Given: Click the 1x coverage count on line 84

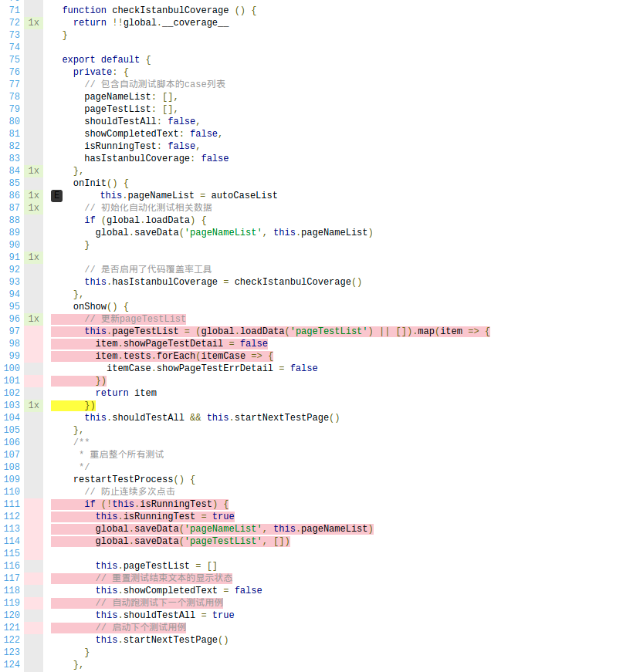Looking at the screenshot, I should (33, 171).
